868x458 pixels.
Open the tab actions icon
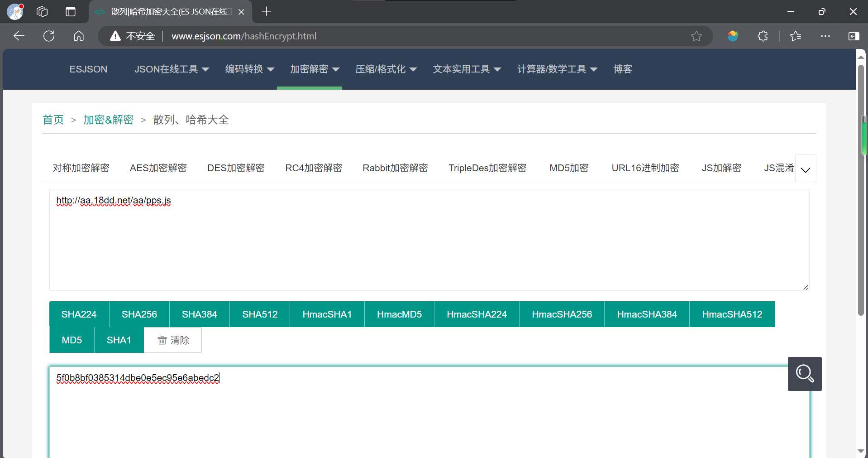coord(71,12)
